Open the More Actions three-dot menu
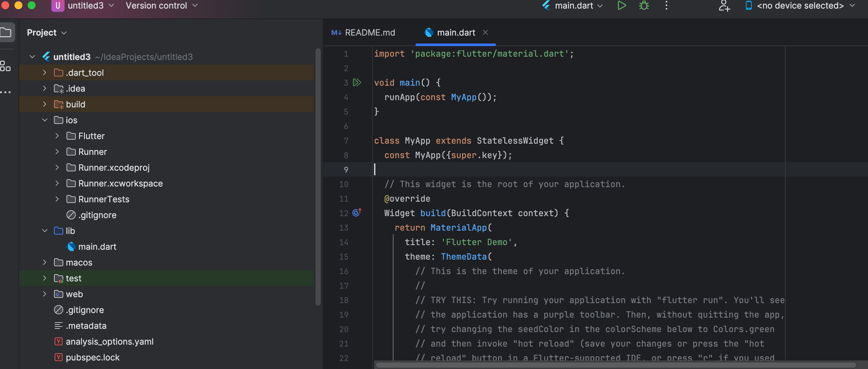The width and height of the screenshot is (868, 369). [x=666, y=6]
